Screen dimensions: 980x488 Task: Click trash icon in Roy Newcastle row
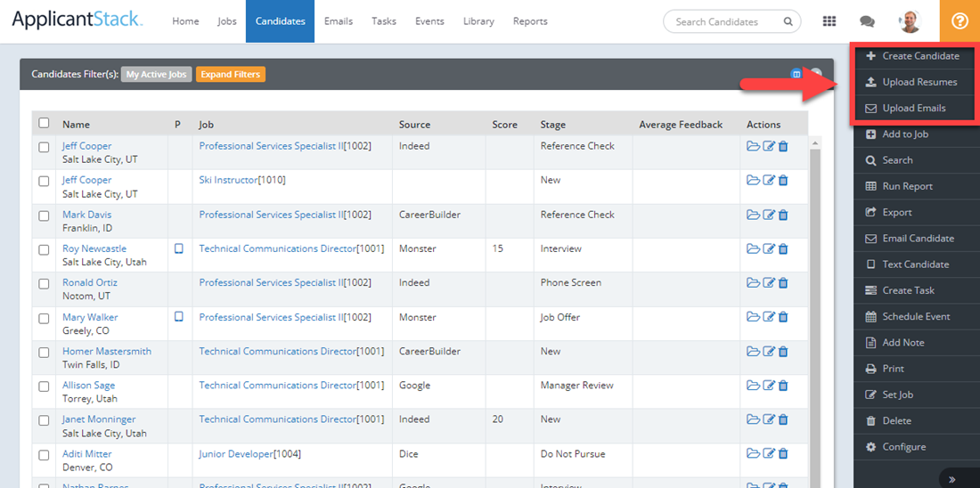pos(783,249)
